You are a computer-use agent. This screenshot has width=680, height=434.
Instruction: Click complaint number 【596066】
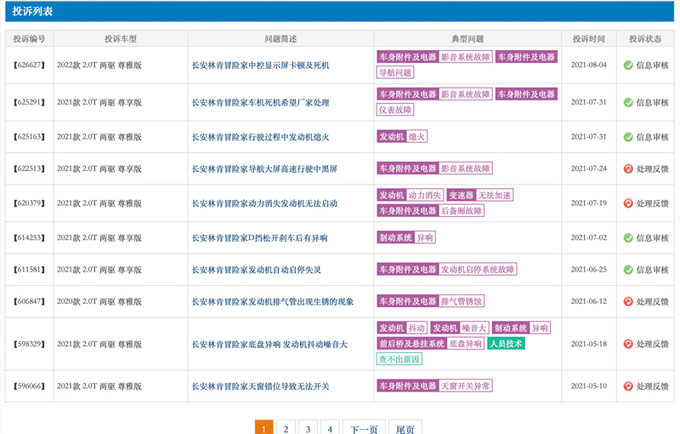29,386
